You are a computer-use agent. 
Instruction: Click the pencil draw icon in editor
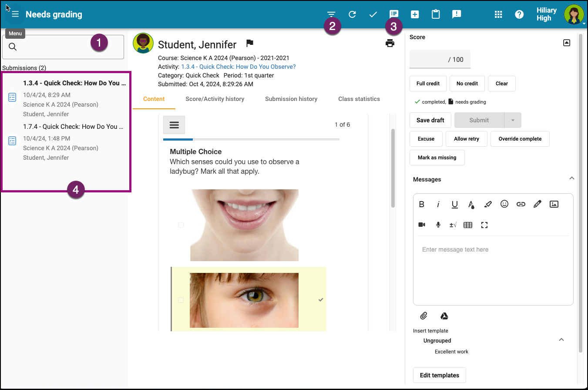tap(538, 204)
